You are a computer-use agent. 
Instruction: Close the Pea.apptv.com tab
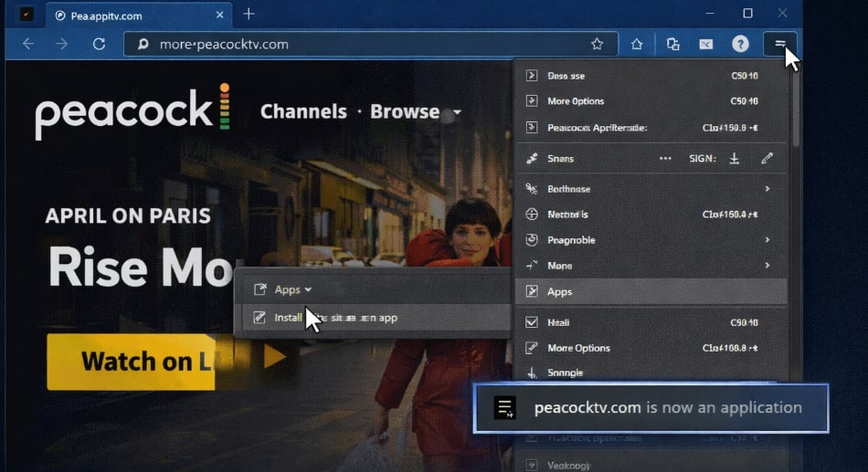220,15
